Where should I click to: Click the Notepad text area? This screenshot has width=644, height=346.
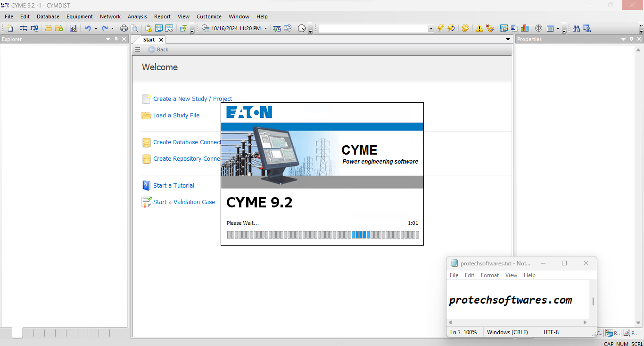tap(518, 299)
